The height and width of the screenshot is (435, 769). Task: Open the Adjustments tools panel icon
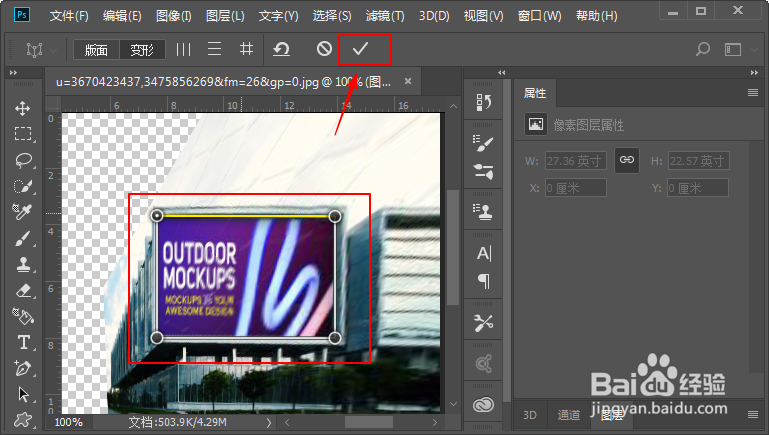click(x=484, y=322)
